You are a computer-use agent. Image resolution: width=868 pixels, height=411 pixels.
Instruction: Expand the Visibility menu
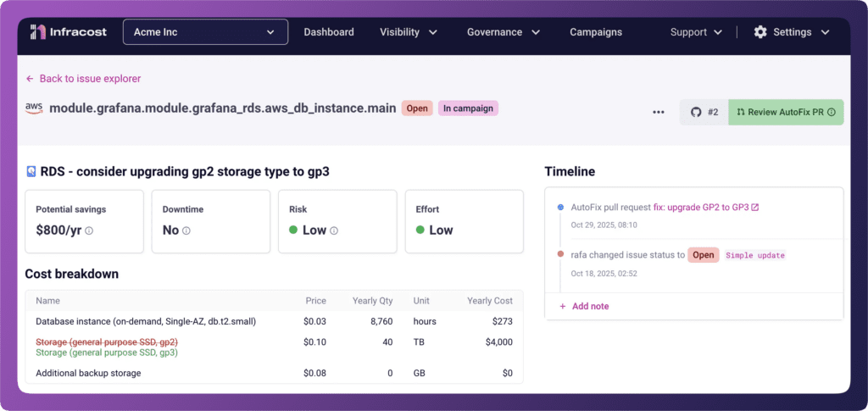click(x=409, y=32)
